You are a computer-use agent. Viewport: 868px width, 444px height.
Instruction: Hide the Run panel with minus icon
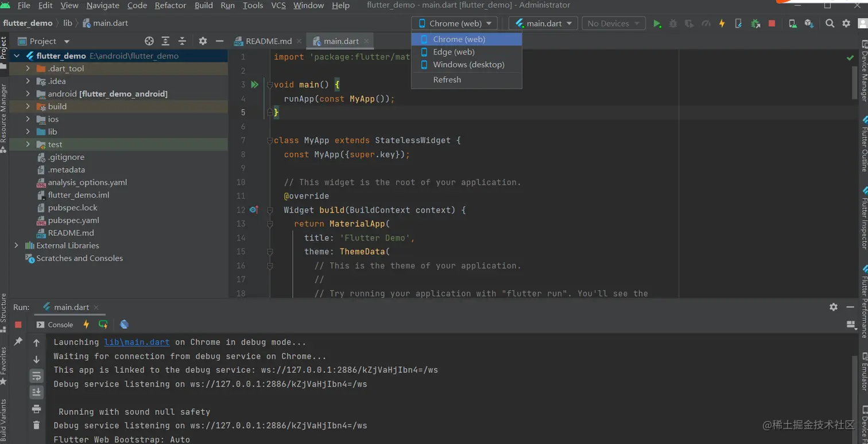(x=850, y=307)
